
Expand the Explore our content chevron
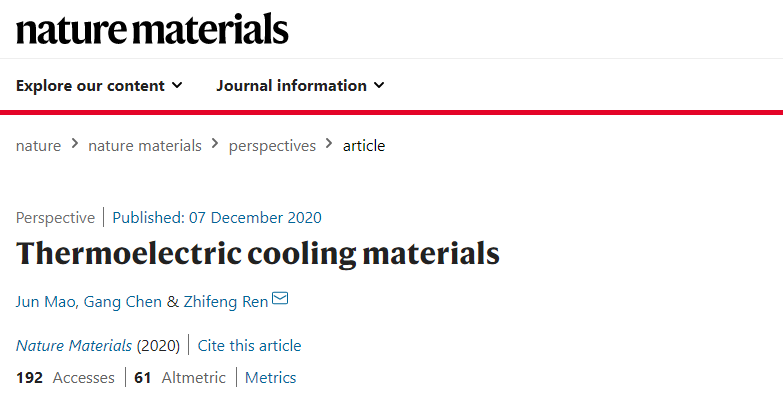(177, 85)
